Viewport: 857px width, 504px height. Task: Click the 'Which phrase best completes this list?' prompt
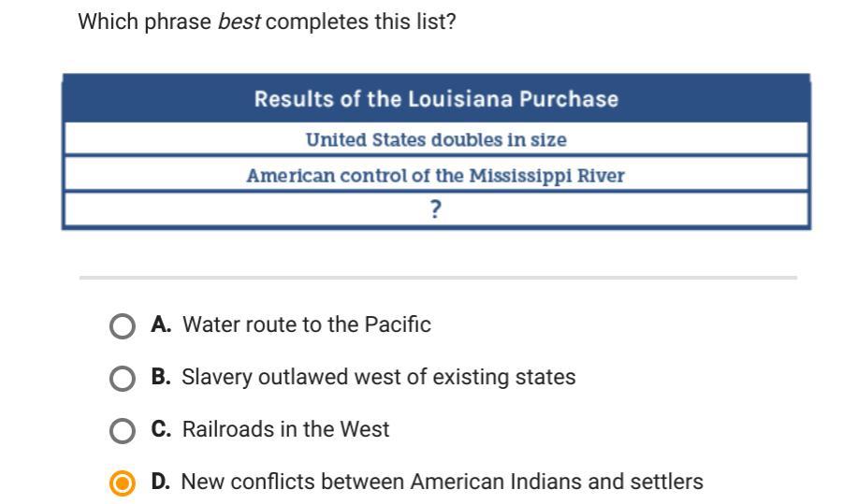267,22
